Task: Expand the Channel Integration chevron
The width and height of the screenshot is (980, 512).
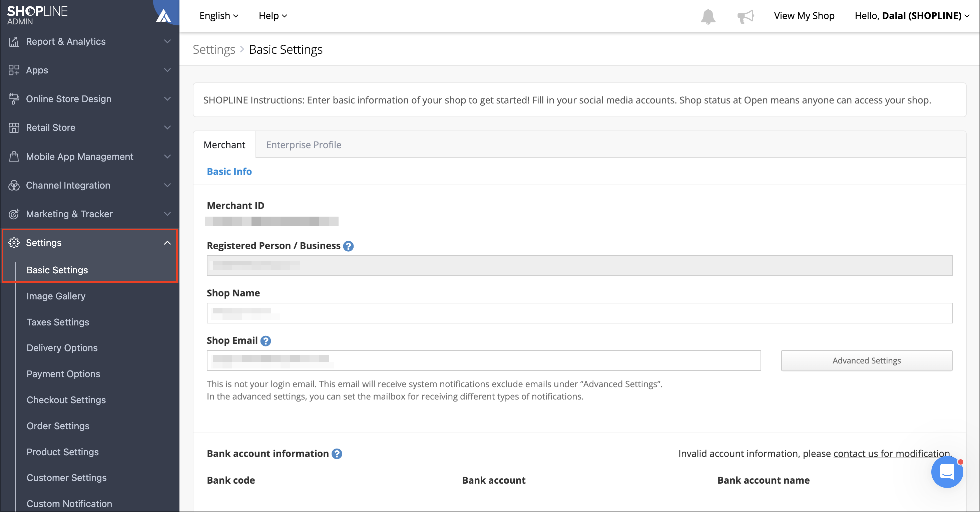Action: [167, 185]
